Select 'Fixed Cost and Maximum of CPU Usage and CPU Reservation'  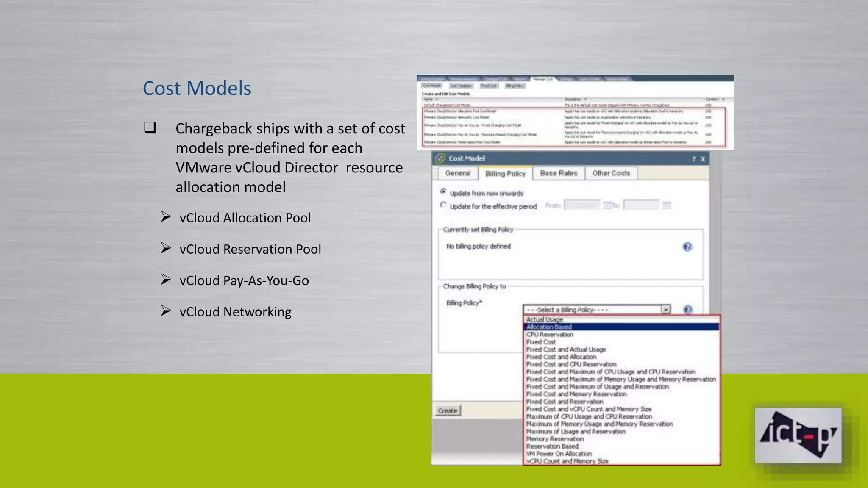[x=622, y=372]
